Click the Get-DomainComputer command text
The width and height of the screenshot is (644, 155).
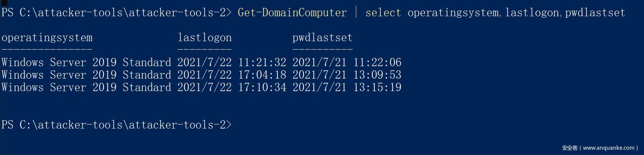292,13
